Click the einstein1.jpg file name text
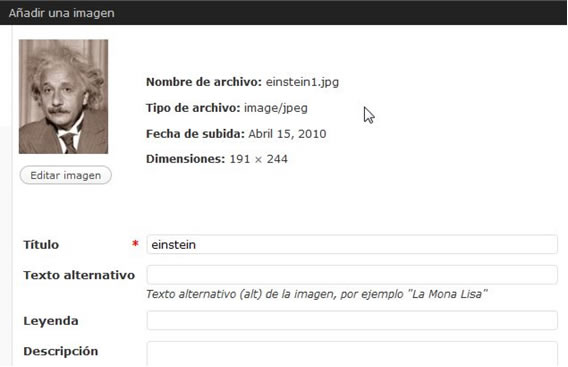568x367 pixels. coord(302,82)
